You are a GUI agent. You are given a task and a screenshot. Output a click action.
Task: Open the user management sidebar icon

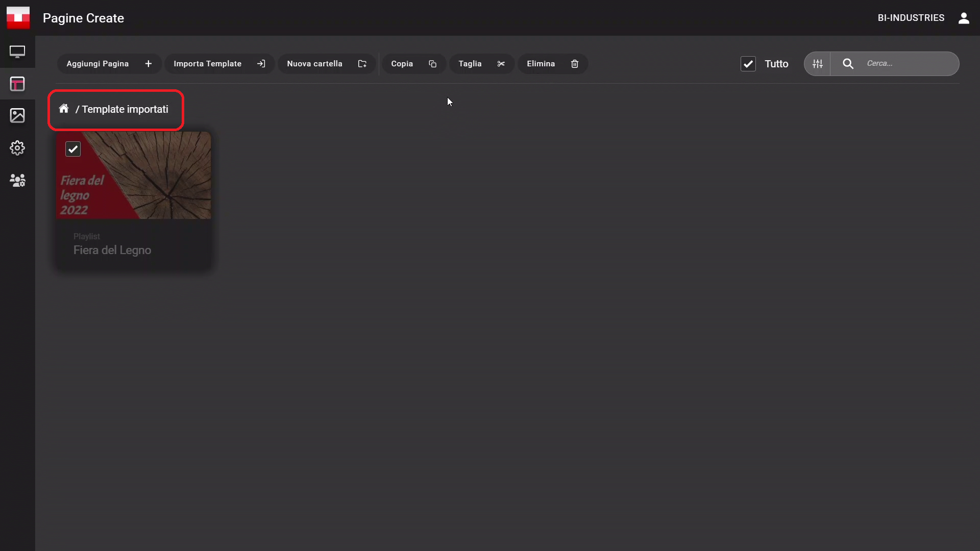tap(17, 180)
